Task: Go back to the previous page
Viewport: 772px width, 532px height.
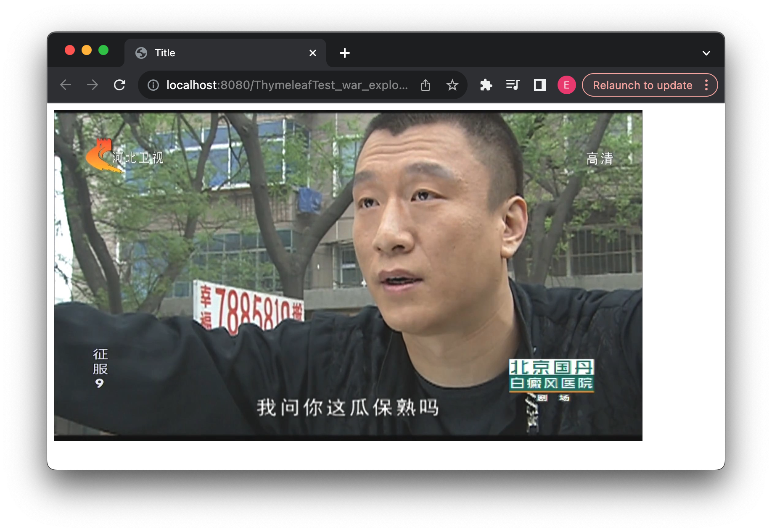Action: (x=66, y=85)
